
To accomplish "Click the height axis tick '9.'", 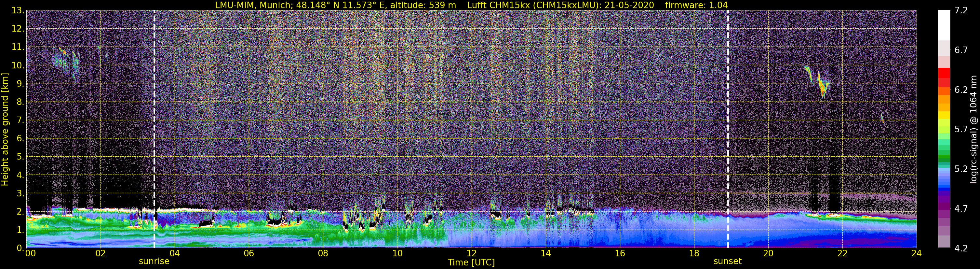I will pyautogui.click(x=20, y=83).
